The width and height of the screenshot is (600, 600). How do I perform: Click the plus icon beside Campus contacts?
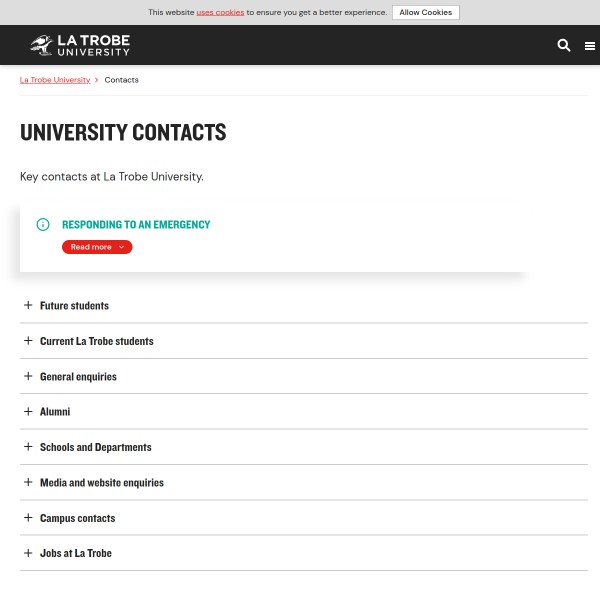click(28, 518)
